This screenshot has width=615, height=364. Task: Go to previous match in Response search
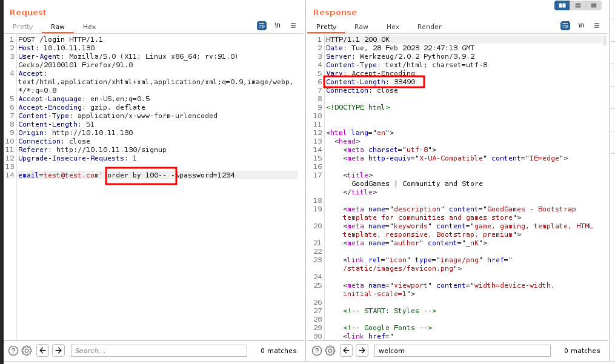tap(347, 350)
